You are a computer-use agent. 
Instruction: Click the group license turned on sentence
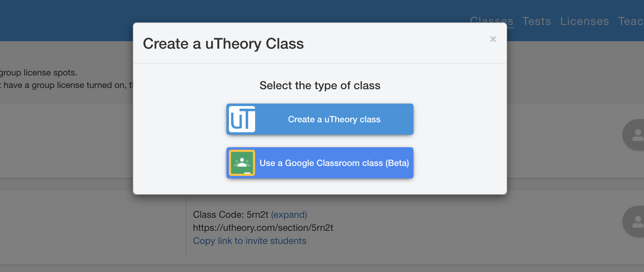pos(66,85)
